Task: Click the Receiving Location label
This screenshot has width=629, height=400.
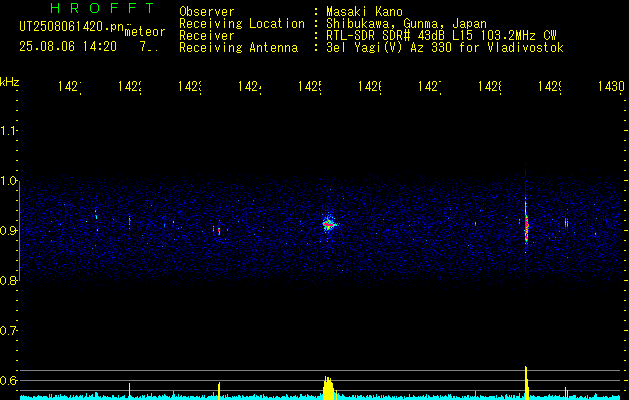Action: (242, 24)
